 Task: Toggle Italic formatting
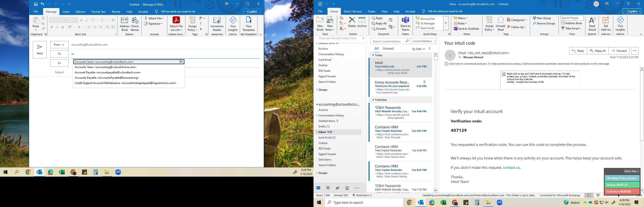pyautogui.click(x=57, y=27)
